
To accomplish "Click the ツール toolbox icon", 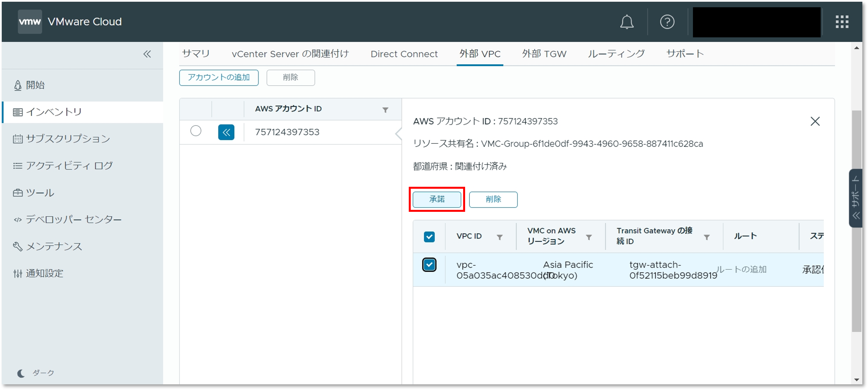I will pos(18,193).
